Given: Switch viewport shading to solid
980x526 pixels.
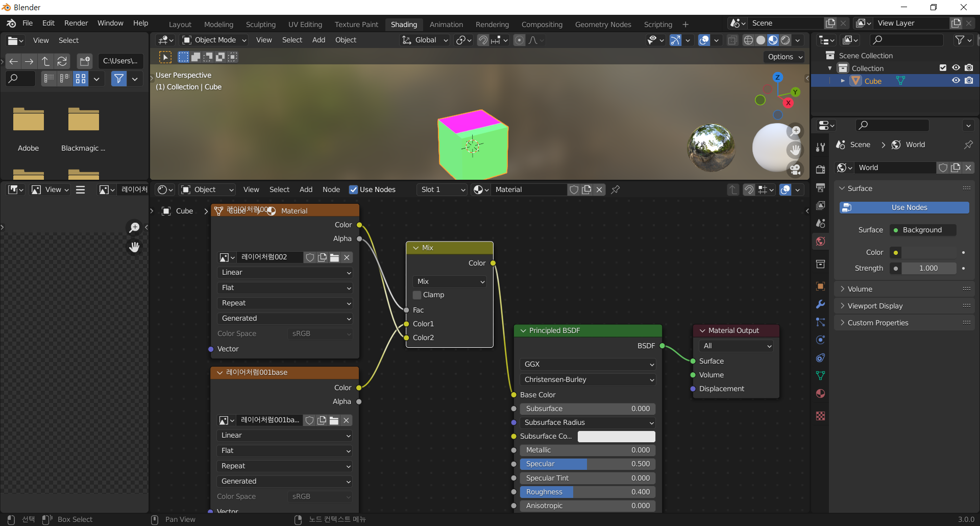Looking at the screenshot, I should point(761,40).
